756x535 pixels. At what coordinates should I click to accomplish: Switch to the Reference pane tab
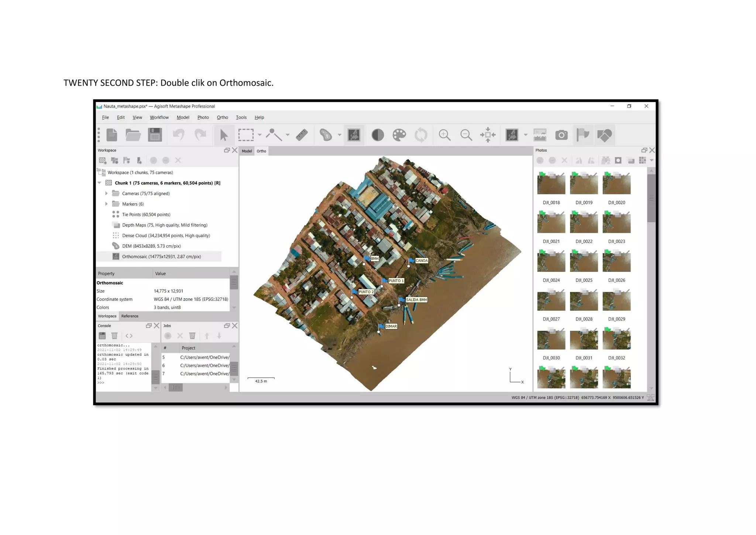click(130, 316)
